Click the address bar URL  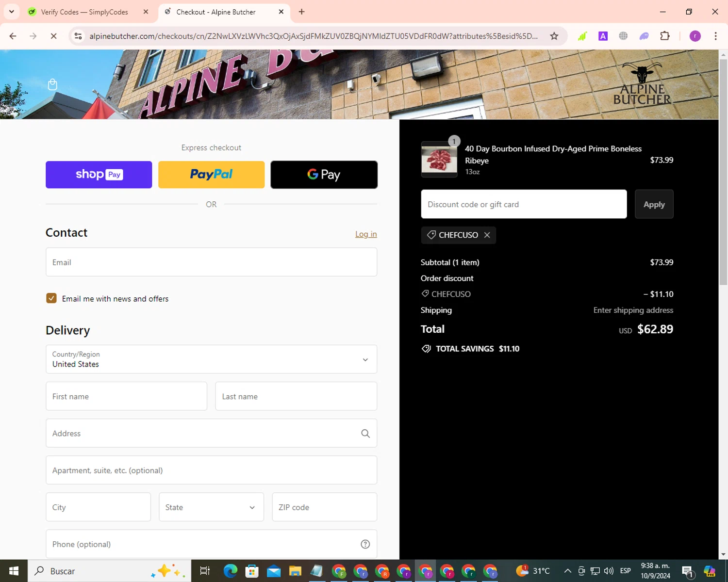click(x=314, y=36)
